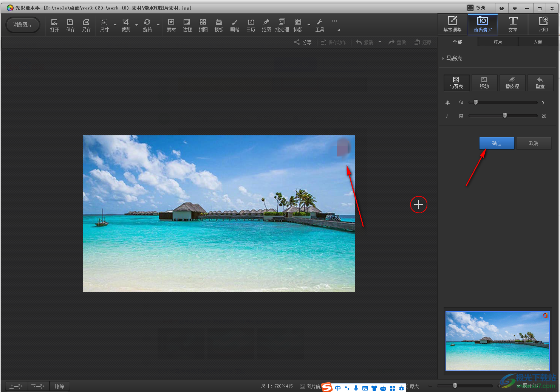The image size is (560, 392).
Task: Click the 分享 share button
Action: point(303,42)
